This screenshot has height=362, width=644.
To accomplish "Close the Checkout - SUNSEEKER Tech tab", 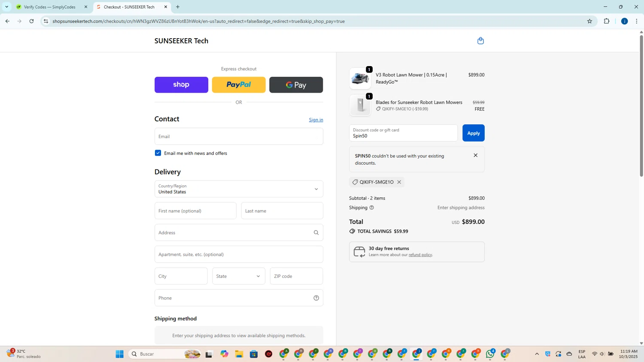I will tap(166, 7).
